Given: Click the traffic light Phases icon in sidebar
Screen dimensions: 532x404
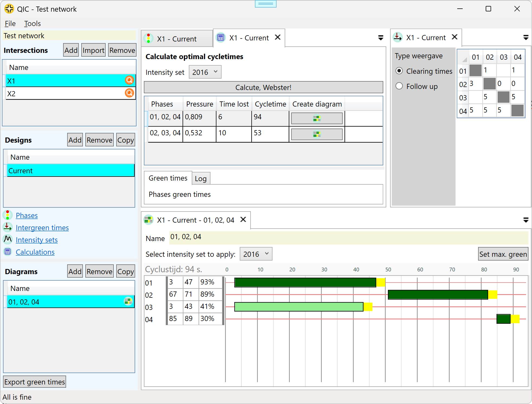Looking at the screenshot, I should pyautogui.click(x=8, y=215).
